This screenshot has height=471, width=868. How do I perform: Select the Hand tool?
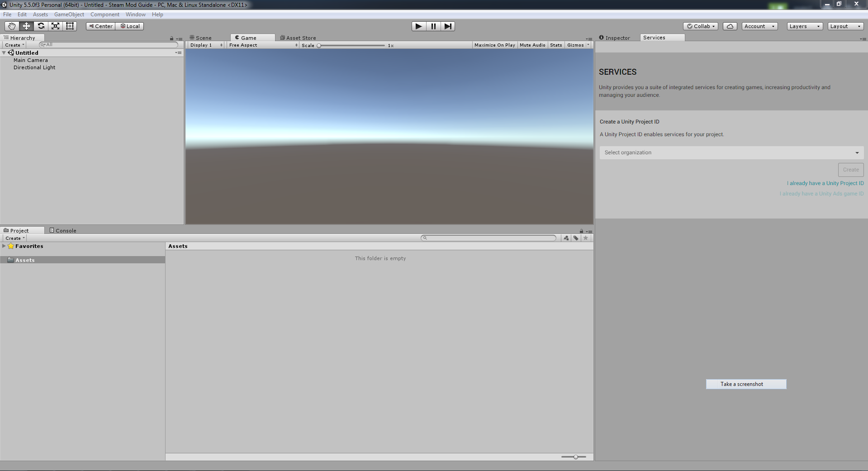12,26
